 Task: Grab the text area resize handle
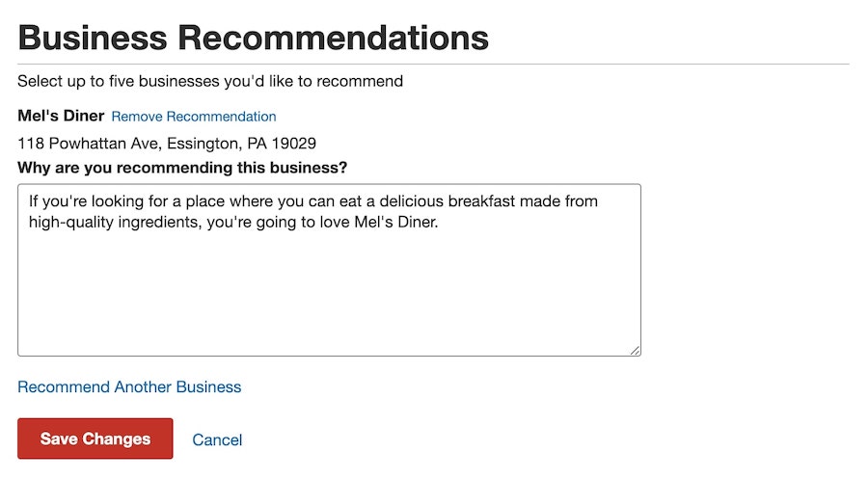635,350
